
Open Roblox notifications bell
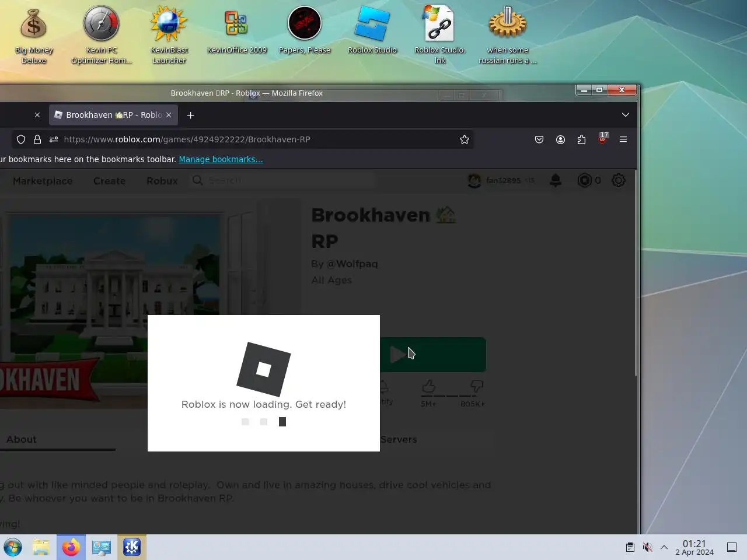pyautogui.click(x=556, y=180)
